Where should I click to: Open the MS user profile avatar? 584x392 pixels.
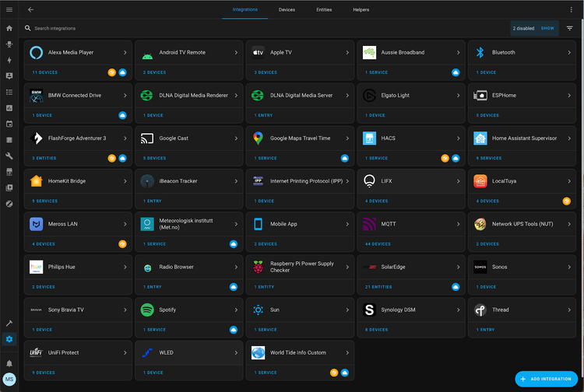point(9,380)
